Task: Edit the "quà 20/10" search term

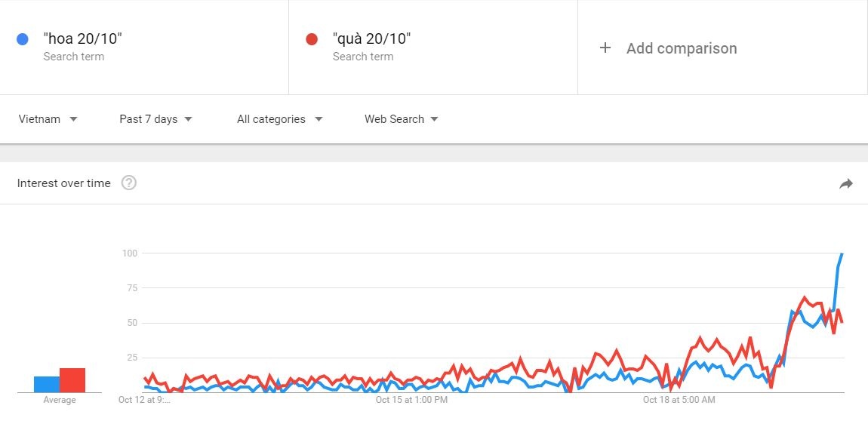Action: (371, 39)
